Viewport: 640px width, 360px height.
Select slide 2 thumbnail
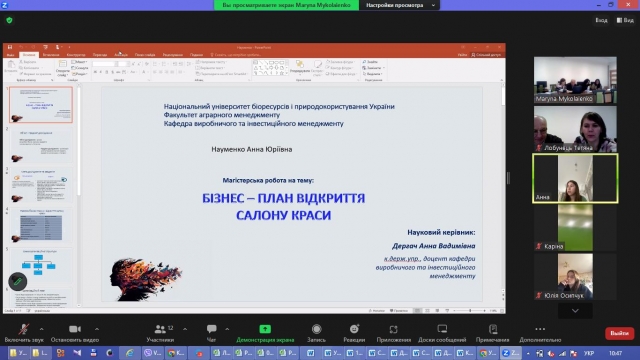coord(41,145)
